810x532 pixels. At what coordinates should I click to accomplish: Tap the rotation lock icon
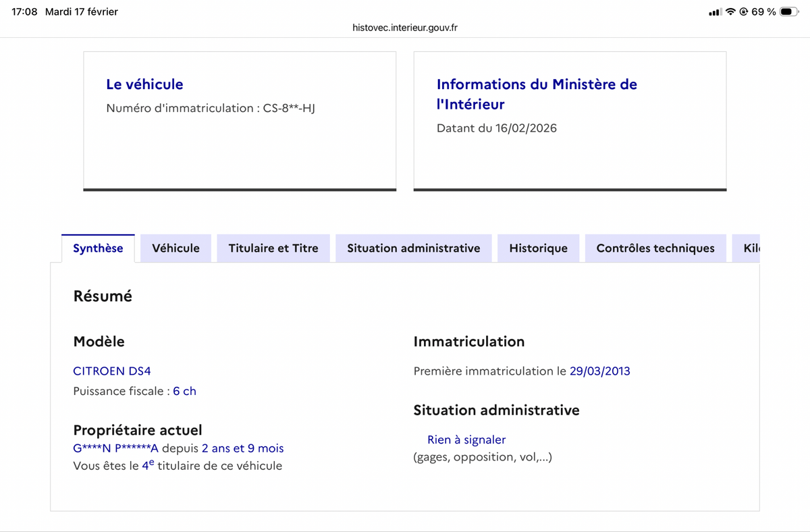pyautogui.click(x=744, y=12)
